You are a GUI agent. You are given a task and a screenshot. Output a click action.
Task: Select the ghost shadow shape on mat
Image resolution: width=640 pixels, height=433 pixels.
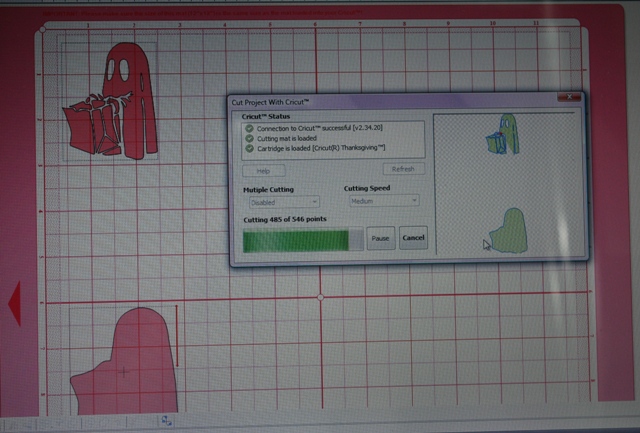[x=124, y=361]
